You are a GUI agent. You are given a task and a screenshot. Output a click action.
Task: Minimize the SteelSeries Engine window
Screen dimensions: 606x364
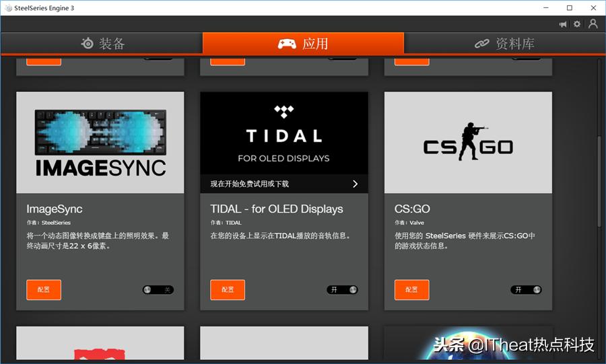545,7
